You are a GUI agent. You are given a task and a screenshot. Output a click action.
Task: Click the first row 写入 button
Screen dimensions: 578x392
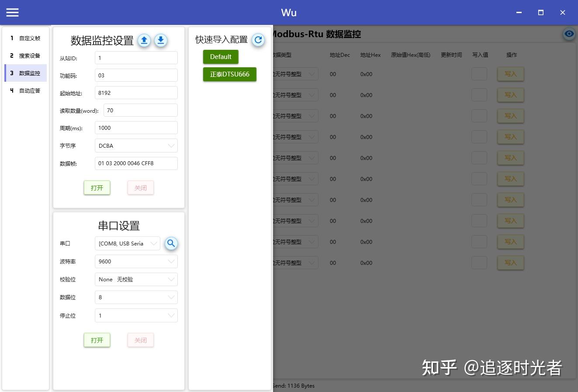pyautogui.click(x=510, y=74)
